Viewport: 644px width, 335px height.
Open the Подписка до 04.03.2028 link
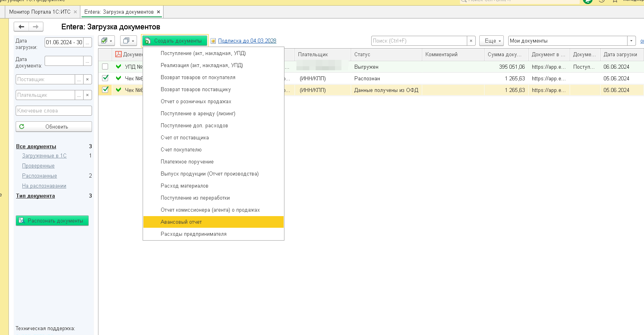[247, 41]
